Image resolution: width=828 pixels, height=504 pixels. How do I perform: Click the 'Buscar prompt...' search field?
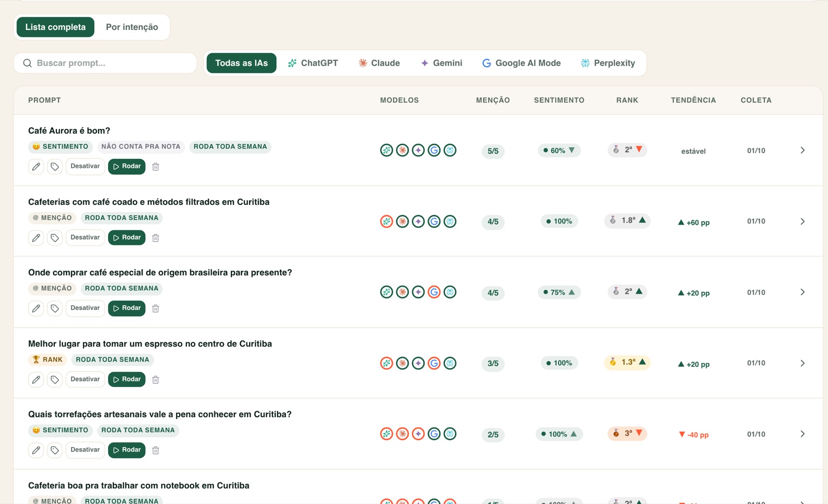click(105, 63)
